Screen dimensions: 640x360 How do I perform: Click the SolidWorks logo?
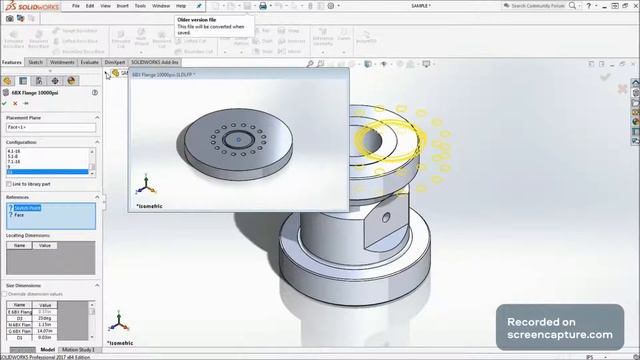coord(33,6)
